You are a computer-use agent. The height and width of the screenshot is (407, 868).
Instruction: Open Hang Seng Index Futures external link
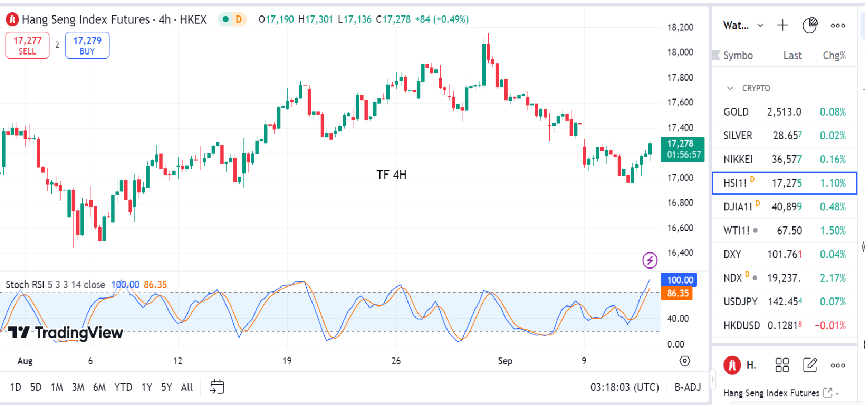[828, 393]
